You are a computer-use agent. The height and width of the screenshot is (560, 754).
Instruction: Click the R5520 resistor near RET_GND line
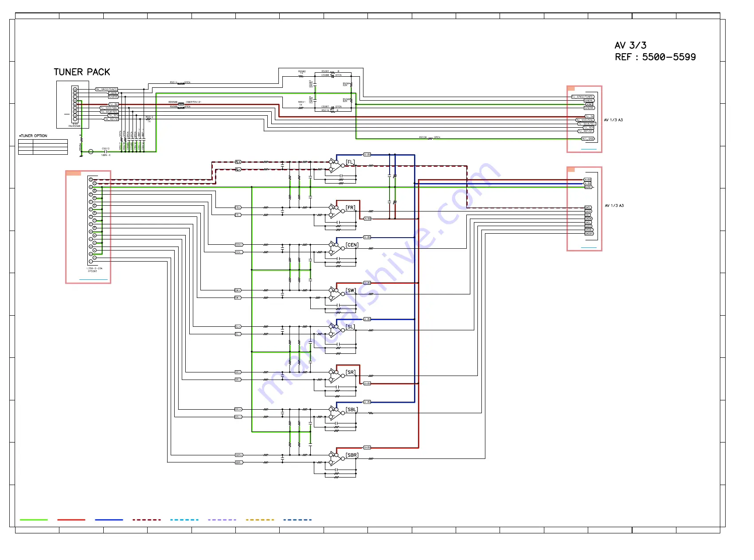[x=430, y=139]
